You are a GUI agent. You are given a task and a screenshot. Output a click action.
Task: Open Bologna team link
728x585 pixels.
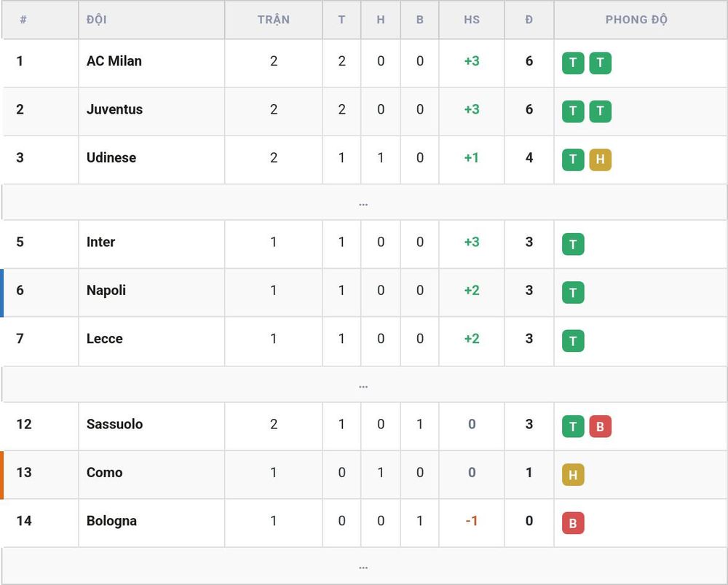tap(111, 521)
